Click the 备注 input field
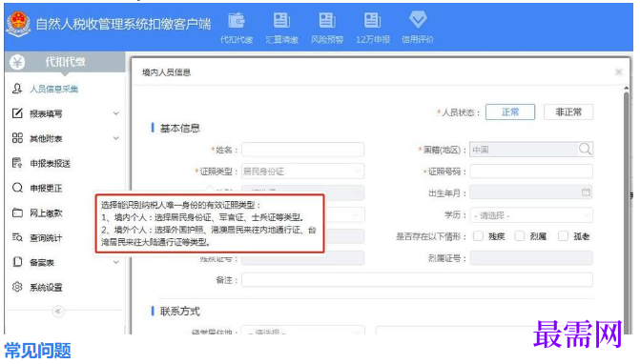Image resolution: width=640 pixels, height=364 pixels. [x=417, y=280]
